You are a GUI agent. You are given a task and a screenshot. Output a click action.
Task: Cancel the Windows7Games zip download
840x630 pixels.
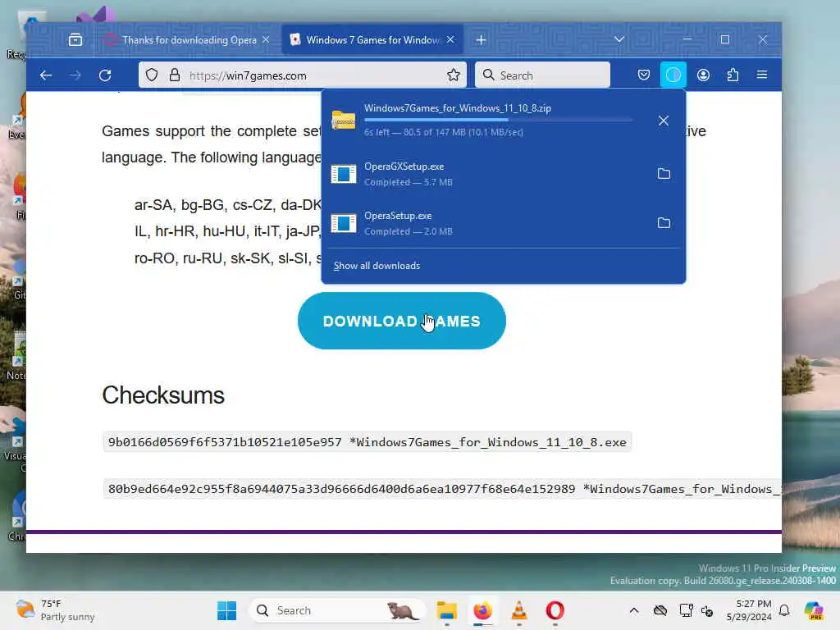pyautogui.click(x=663, y=121)
